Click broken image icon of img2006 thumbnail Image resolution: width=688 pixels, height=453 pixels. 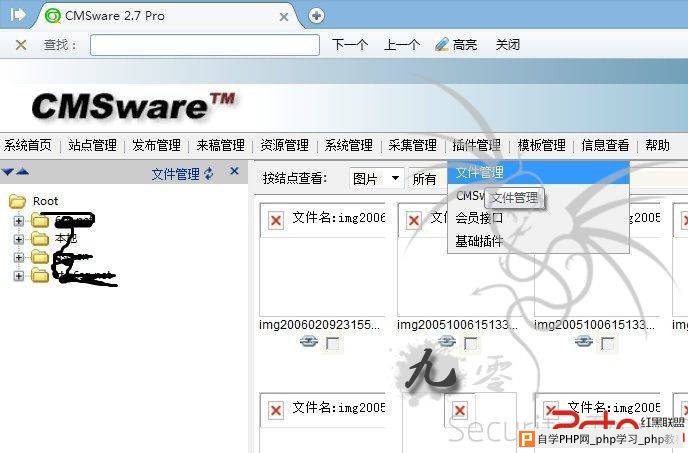(276, 220)
